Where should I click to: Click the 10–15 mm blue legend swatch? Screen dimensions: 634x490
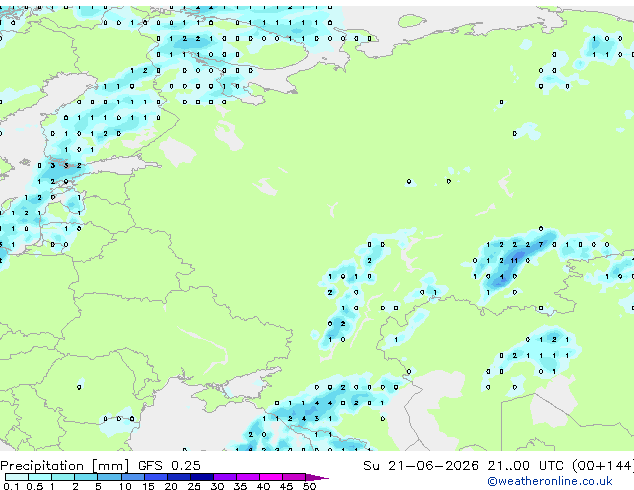(133, 477)
